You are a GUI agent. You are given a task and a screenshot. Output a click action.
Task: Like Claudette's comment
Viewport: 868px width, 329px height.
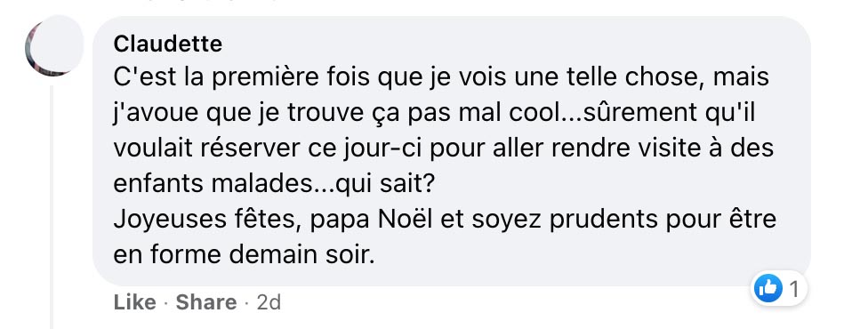(134, 302)
